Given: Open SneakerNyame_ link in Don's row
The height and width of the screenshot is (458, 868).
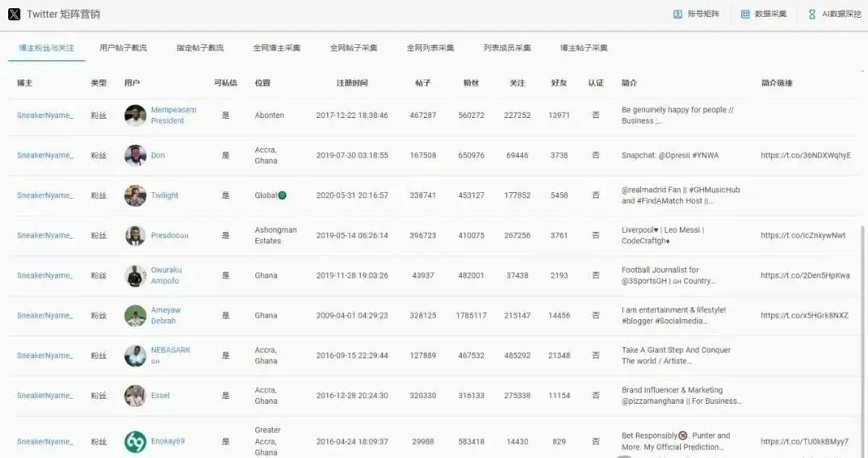Looking at the screenshot, I should point(45,155).
